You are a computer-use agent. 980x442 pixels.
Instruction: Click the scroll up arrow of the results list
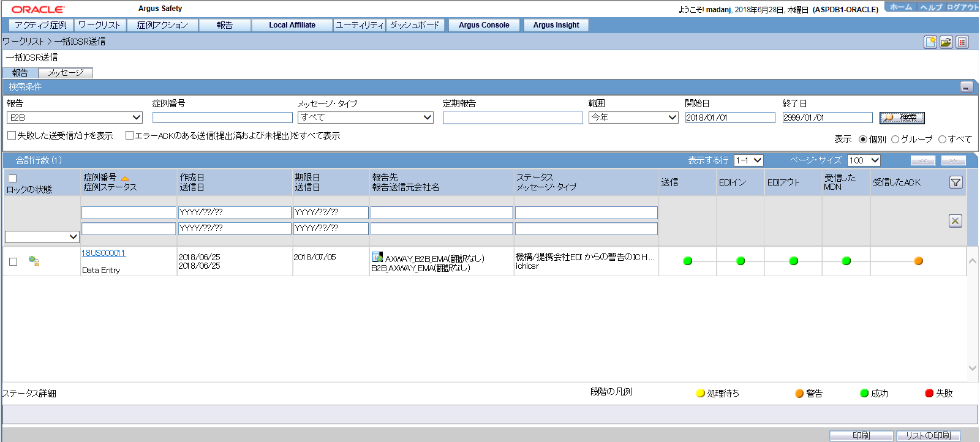[972, 261]
